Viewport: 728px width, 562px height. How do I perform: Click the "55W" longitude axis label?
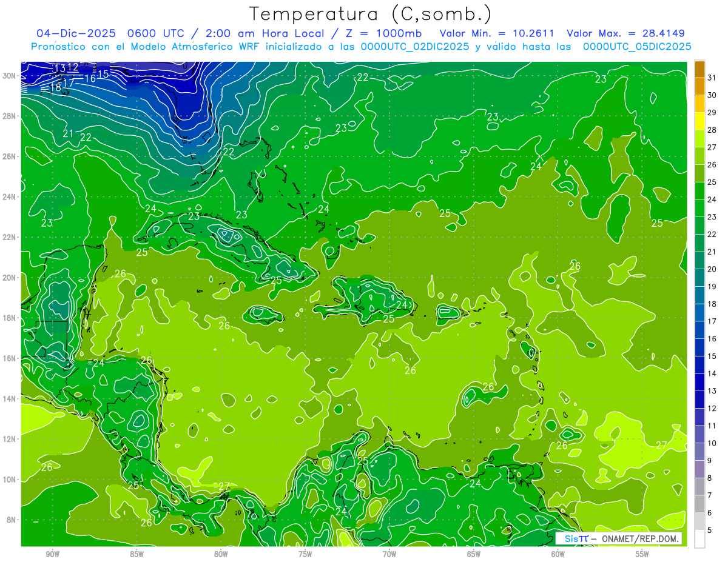[643, 554]
